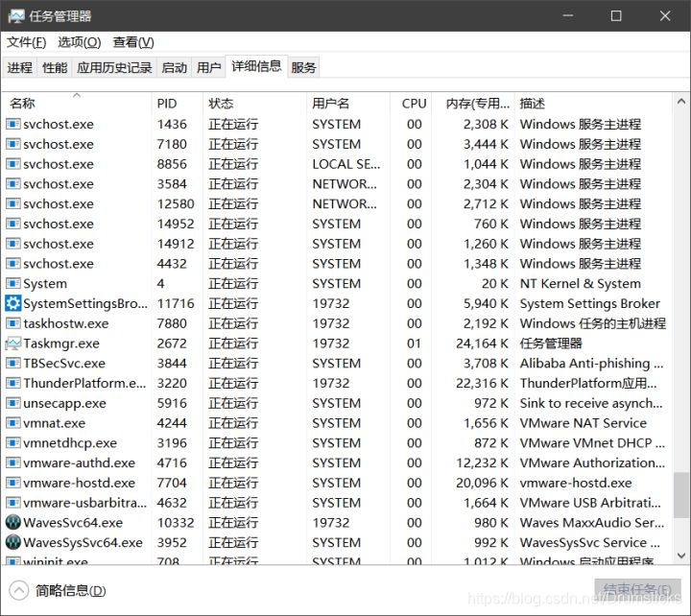Select the Taskmgr.exe process name
Image resolution: width=691 pixels, height=616 pixels.
point(61,344)
